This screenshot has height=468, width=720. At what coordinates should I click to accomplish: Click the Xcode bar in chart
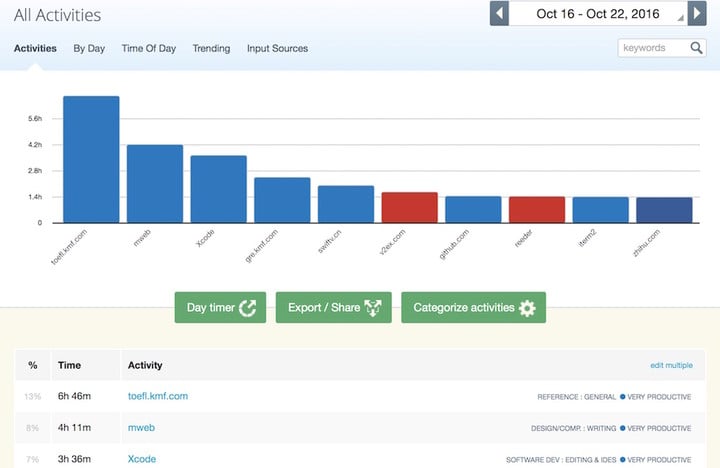click(219, 189)
